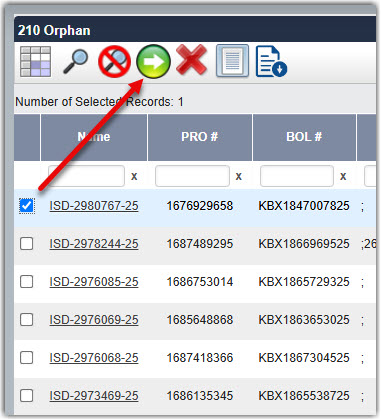This screenshot has width=381, height=420.
Task: Open record ISD-2976068-25 link
Action: (x=94, y=358)
